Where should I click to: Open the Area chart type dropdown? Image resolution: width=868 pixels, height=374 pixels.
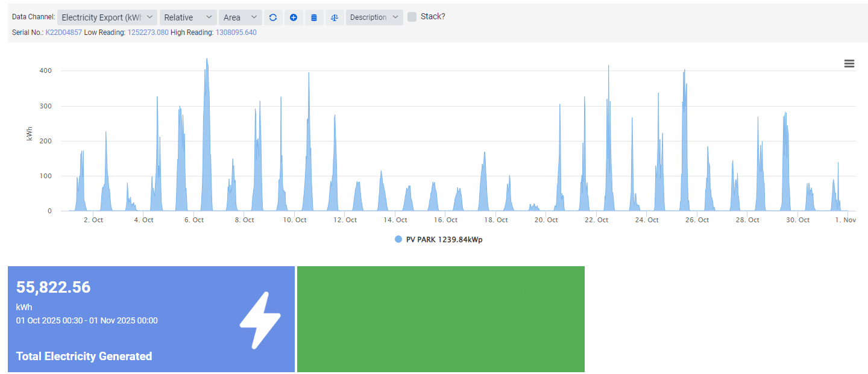click(240, 17)
